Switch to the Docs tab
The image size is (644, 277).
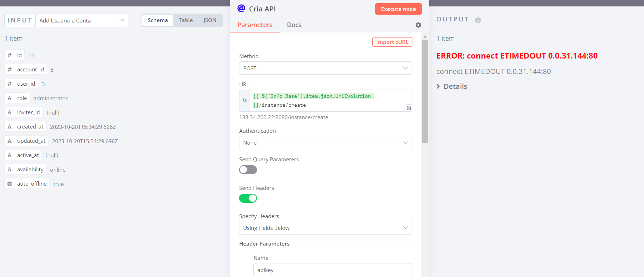pyautogui.click(x=294, y=25)
